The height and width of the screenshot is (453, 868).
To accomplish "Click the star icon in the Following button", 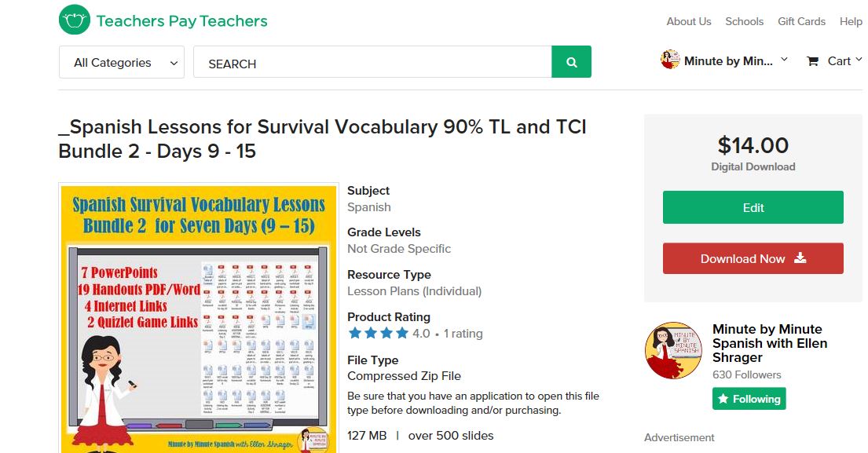I will coord(723,399).
